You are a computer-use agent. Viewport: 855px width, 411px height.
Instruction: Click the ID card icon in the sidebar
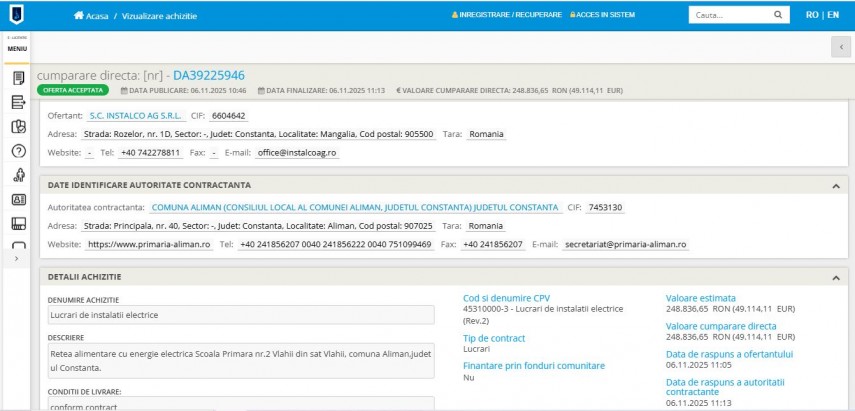[x=18, y=199]
